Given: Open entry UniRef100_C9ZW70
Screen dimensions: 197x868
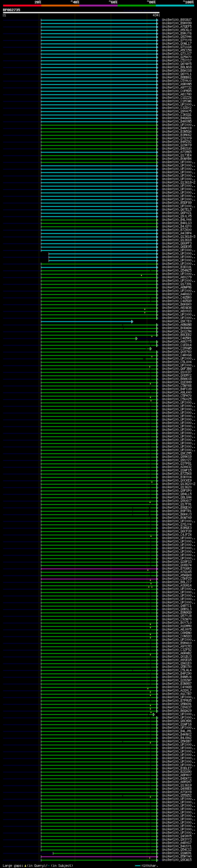Looking at the screenshot, I should tap(177, 619).
